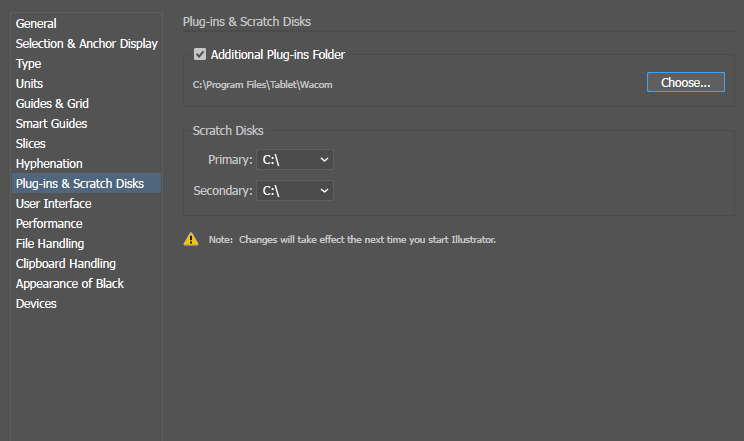This screenshot has height=441, width=744.
Task: Open Appearance of Black preferences
Action: tap(70, 283)
